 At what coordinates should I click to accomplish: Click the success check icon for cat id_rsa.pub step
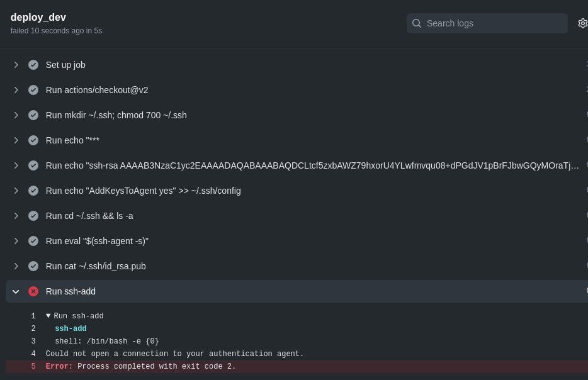click(33, 265)
